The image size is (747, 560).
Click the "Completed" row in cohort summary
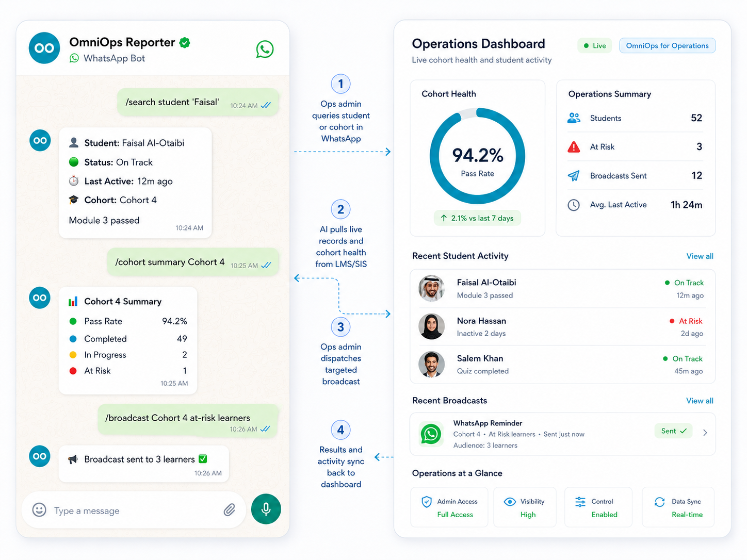128,339
